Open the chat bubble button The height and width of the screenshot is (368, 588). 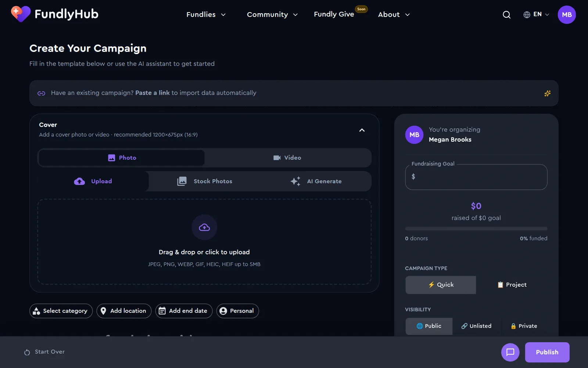[510, 352]
